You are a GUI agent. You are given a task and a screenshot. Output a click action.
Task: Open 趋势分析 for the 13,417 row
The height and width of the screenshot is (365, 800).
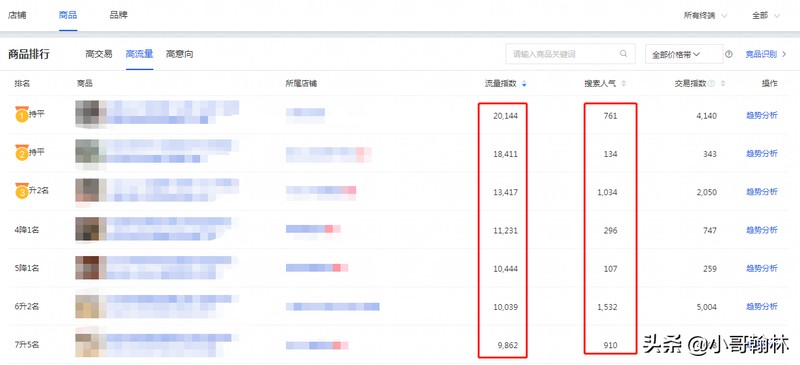[762, 192]
